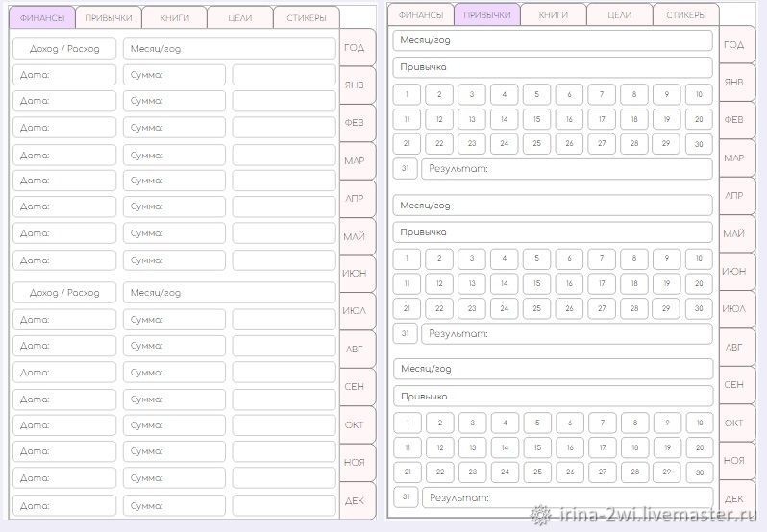Jump to МАЙ side tab on right page
The image size is (767, 532).
click(x=736, y=233)
